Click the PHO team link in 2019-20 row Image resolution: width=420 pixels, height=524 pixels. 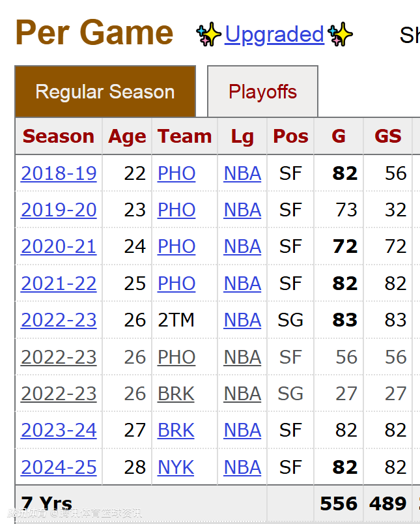[x=176, y=210]
